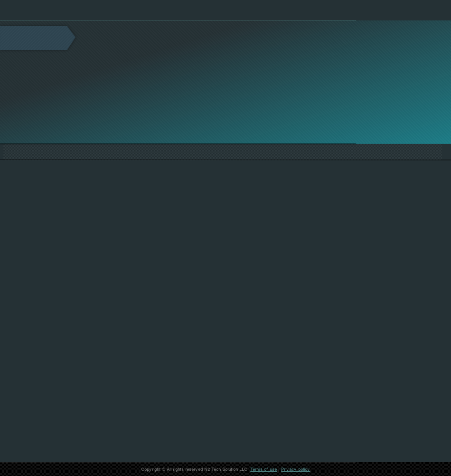Click the word 'Terms' in the footer link
Viewport: 451px width, 476px height.
click(256, 469)
